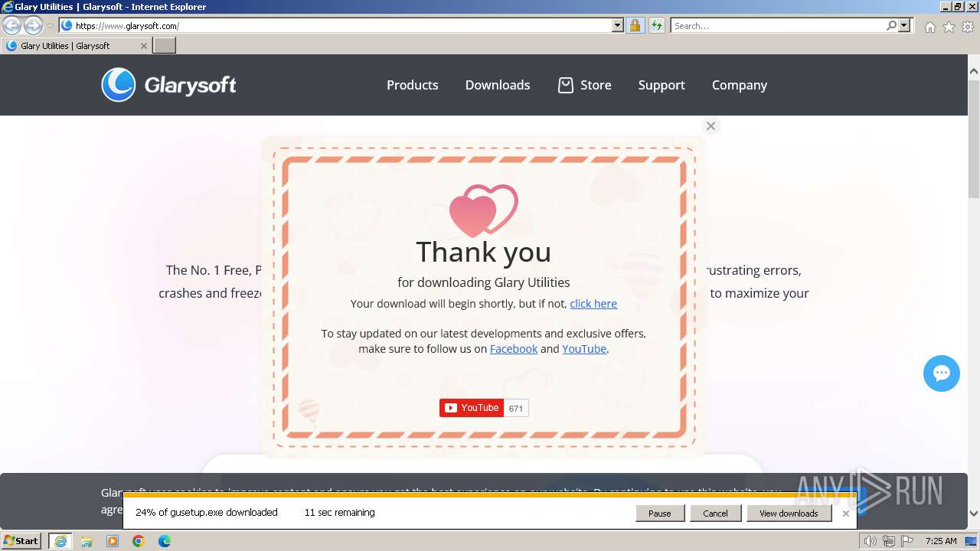Follow the Facebook link
Image resolution: width=980 pixels, height=551 pixels.
514,349
